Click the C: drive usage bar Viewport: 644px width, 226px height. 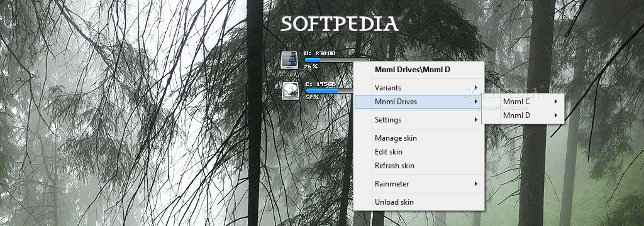330,90
